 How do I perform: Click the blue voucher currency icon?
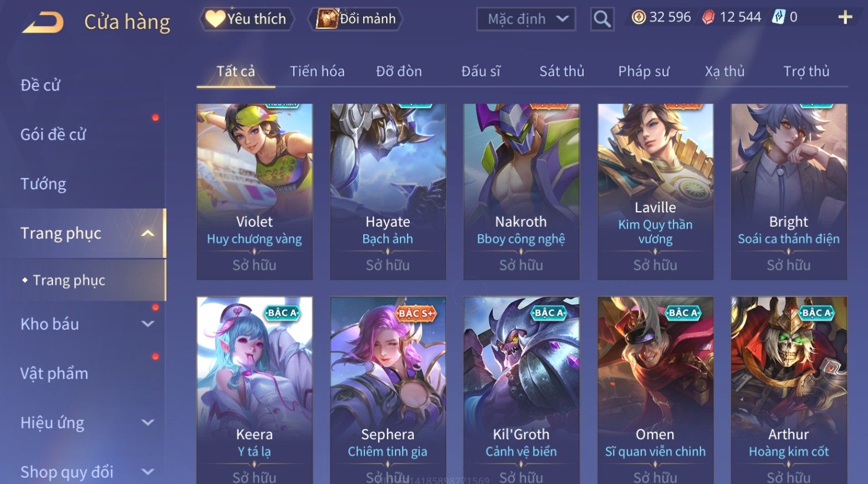779,17
